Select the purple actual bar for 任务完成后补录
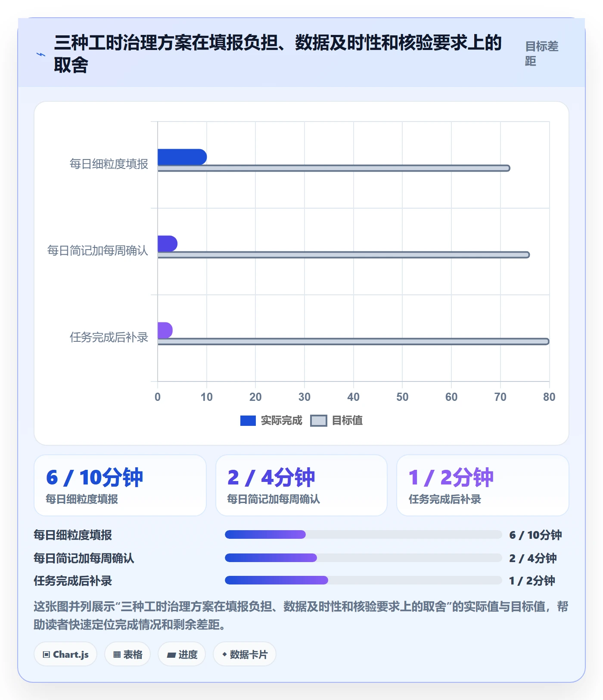This screenshot has height=700, width=603. point(165,330)
